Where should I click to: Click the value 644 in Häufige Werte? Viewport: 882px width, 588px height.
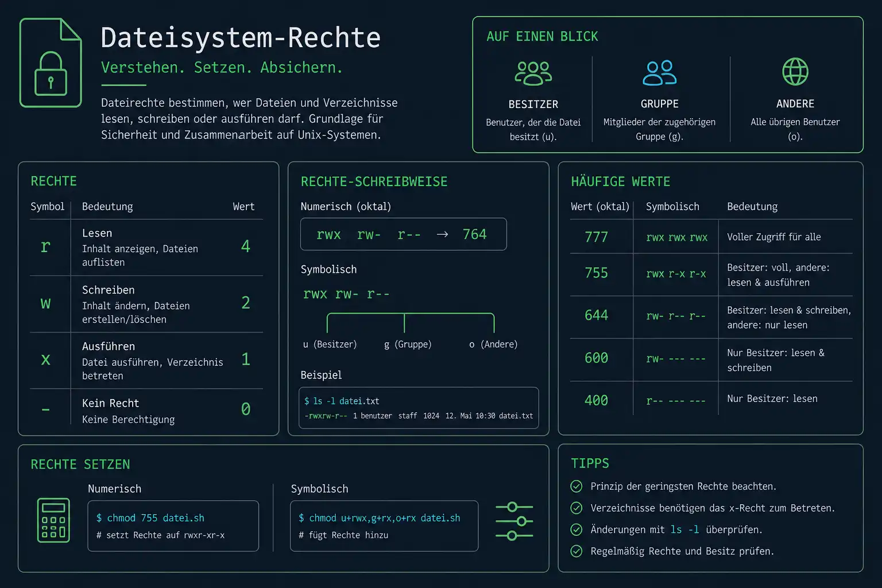596,315
